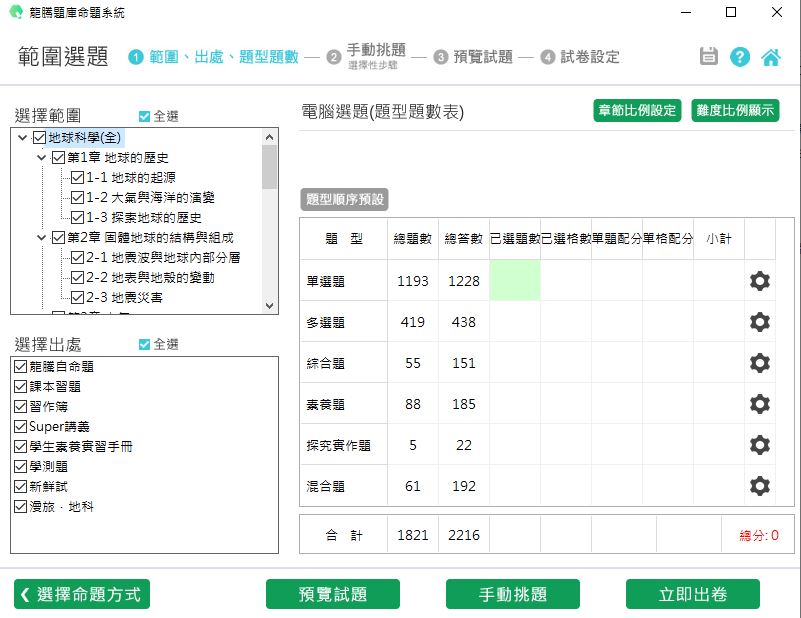The width and height of the screenshot is (801, 618).
Task: Uncheck 1-1 地球的起源 checkbox
Action: [x=77, y=178]
